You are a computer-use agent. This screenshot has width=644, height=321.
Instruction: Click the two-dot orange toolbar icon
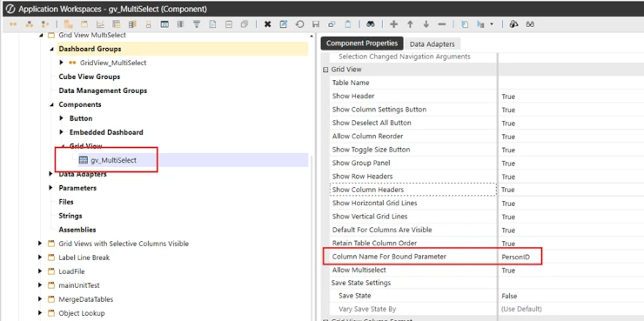coord(13,24)
